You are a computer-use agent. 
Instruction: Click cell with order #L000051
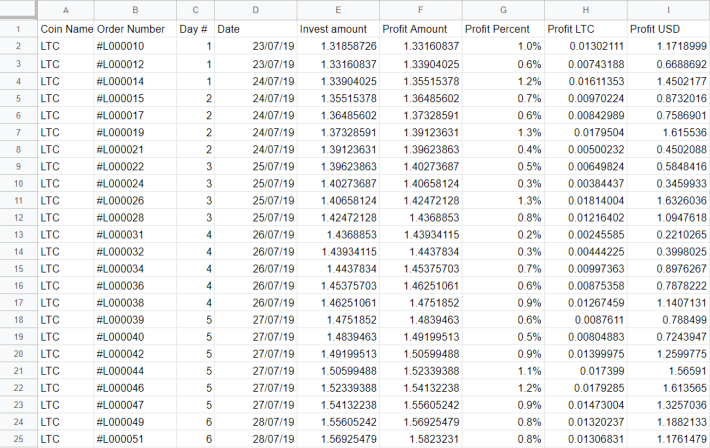(x=135, y=439)
